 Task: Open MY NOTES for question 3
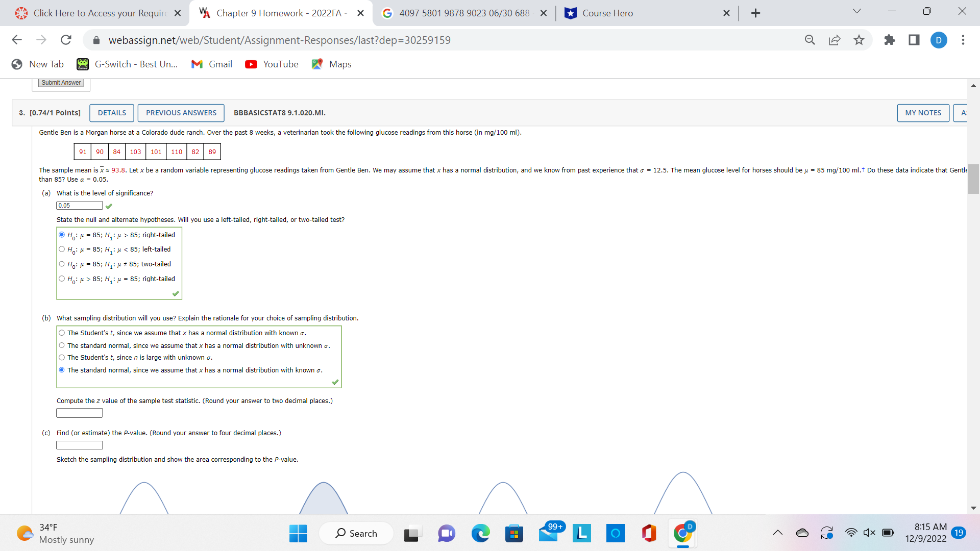pos(923,113)
